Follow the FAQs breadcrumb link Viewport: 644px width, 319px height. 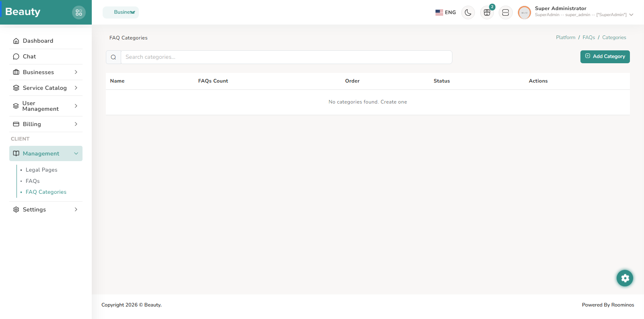click(589, 37)
